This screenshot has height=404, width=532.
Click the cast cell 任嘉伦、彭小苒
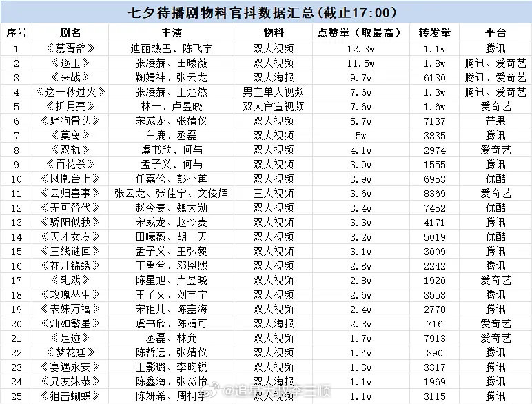[x=172, y=179]
